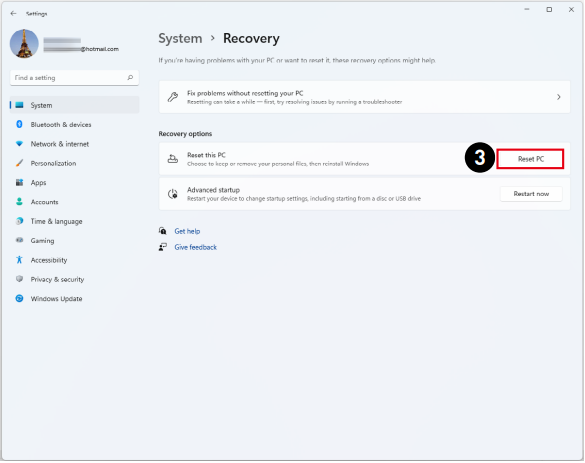The height and width of the screenshot is (463, 585).
Task: Click Restart now for Advanced startup
Action: click(531, 194)
